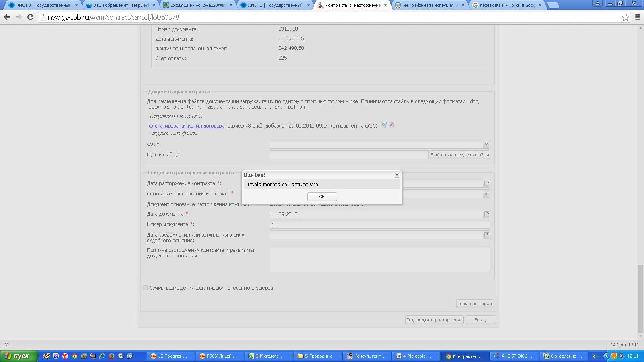Open the Консультант taskbar button
The height and width of the screenshot is (362, 644).
point(367,356)
